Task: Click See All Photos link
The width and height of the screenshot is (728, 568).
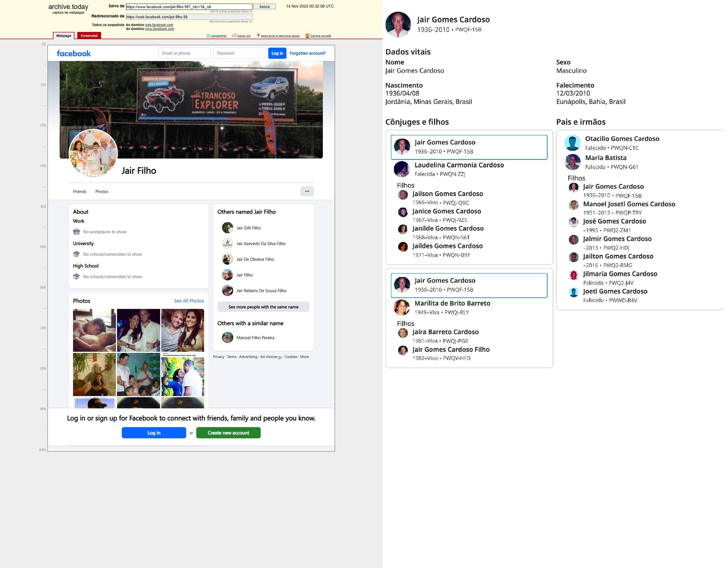Action: click(189, 301)
